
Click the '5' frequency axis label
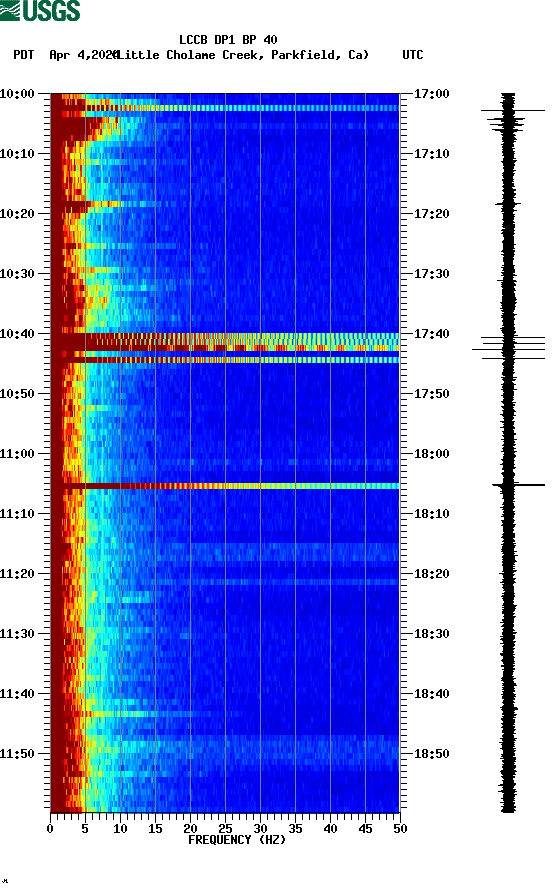[85, 829]
